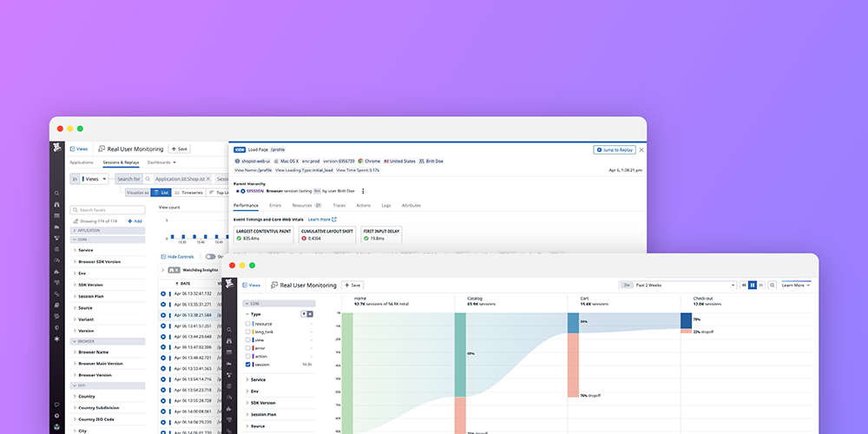The image size is (868, 434).
Task: Toggle the switch next to Hide Controls
Action: coord(210,257)
